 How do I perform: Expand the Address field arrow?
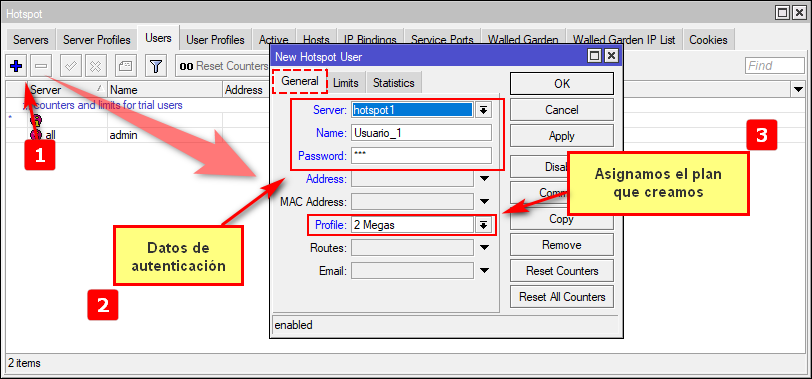pyautogui.click(x=484, y=179)
